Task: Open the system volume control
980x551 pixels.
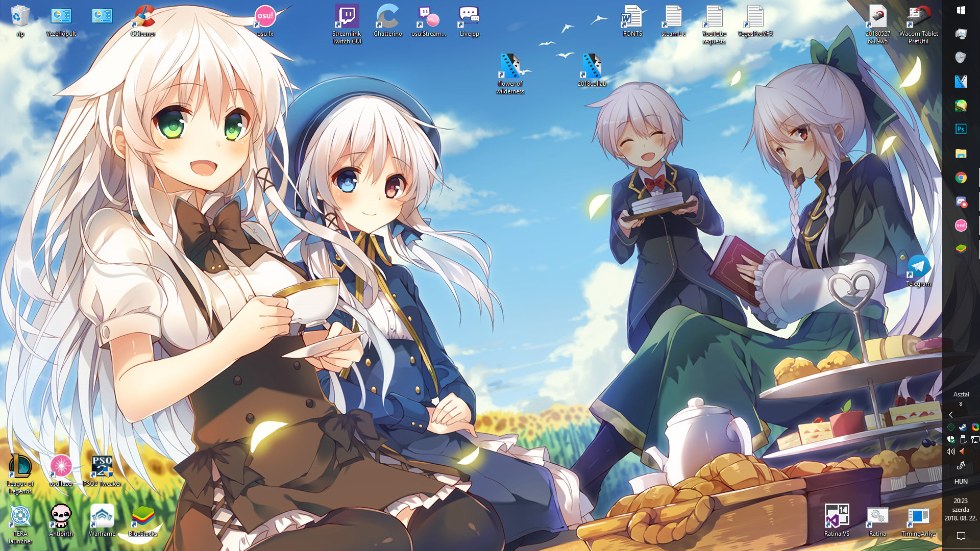Action: (950, 452)
